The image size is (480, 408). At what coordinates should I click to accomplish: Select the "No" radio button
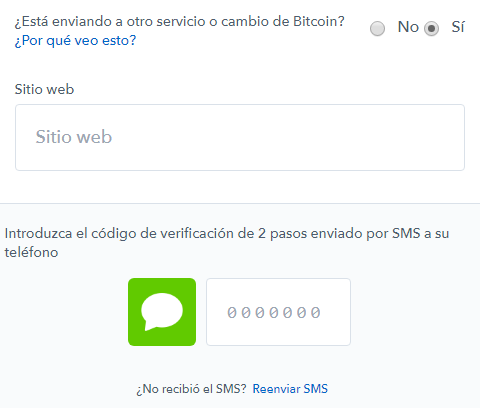[x=377, y=28]
